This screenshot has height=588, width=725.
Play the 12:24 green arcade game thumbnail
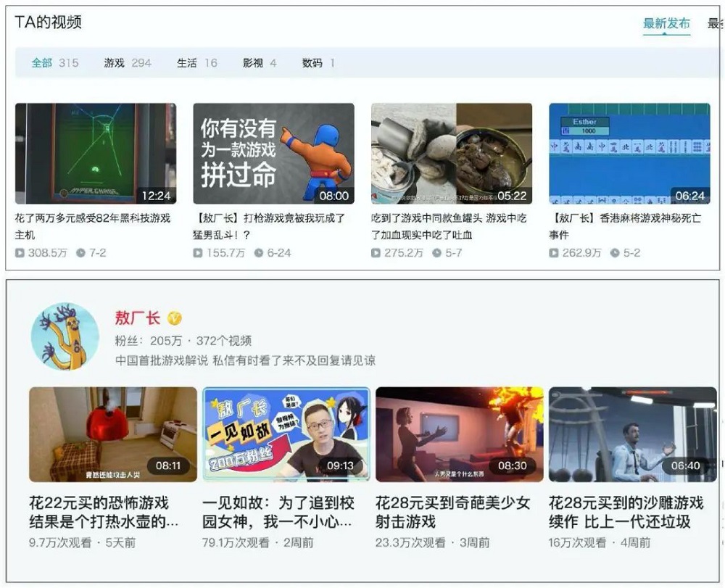[95, 153]
